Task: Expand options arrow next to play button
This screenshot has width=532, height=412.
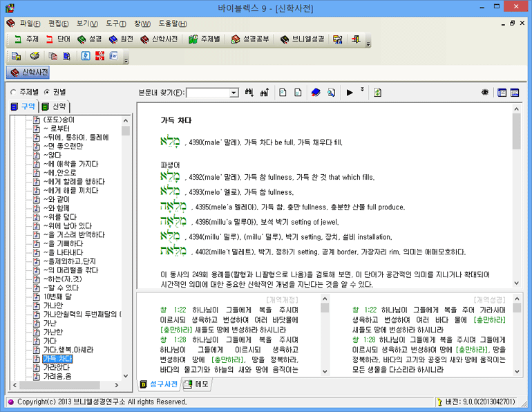Action: [x=362, y=89]
